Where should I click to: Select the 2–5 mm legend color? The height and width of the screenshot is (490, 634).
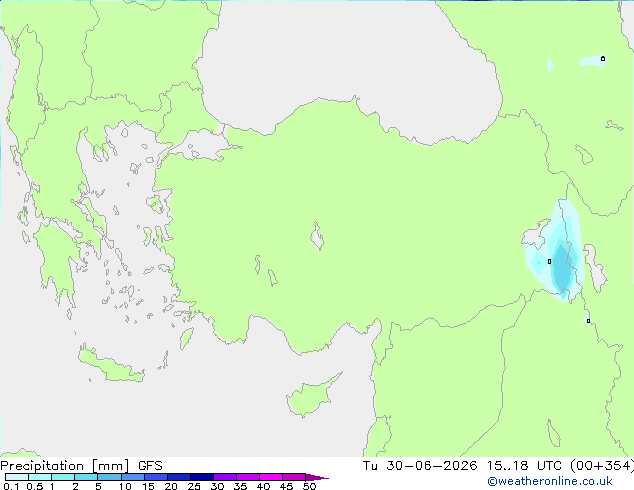click(86, 477)
